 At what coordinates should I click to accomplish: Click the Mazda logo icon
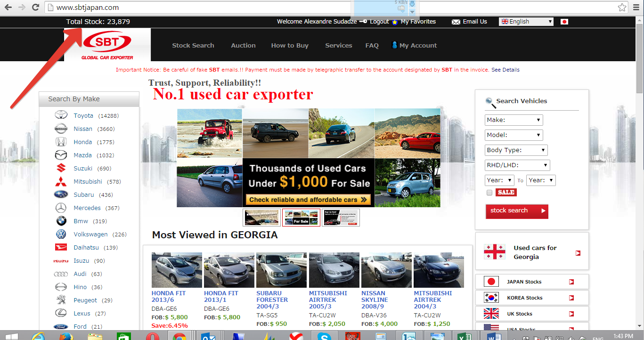61,155
